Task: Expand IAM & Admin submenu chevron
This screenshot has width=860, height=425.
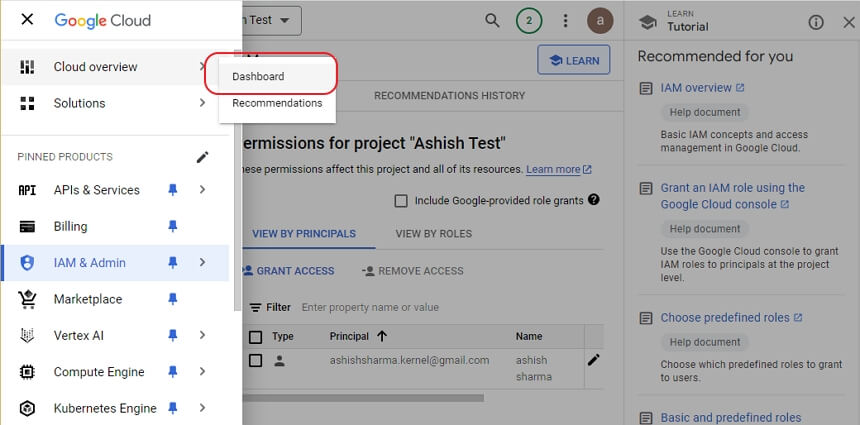Action: click(x=202, y=263)
